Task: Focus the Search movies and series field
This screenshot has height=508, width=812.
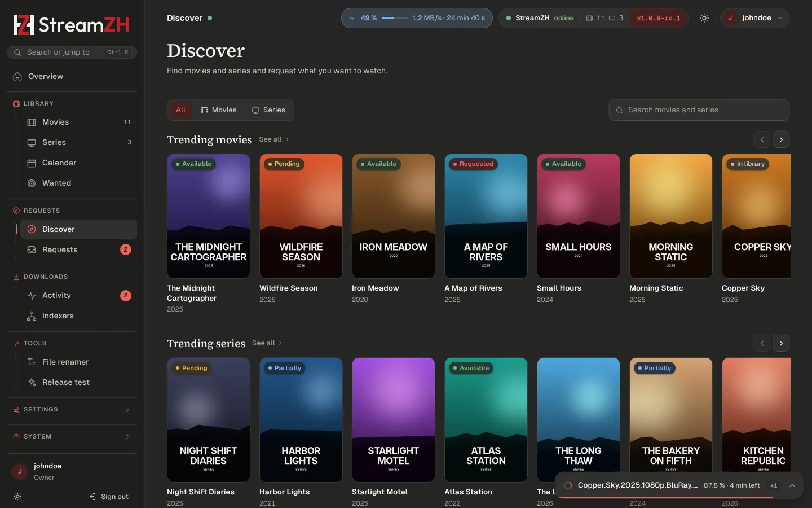Action: [699, 110]
